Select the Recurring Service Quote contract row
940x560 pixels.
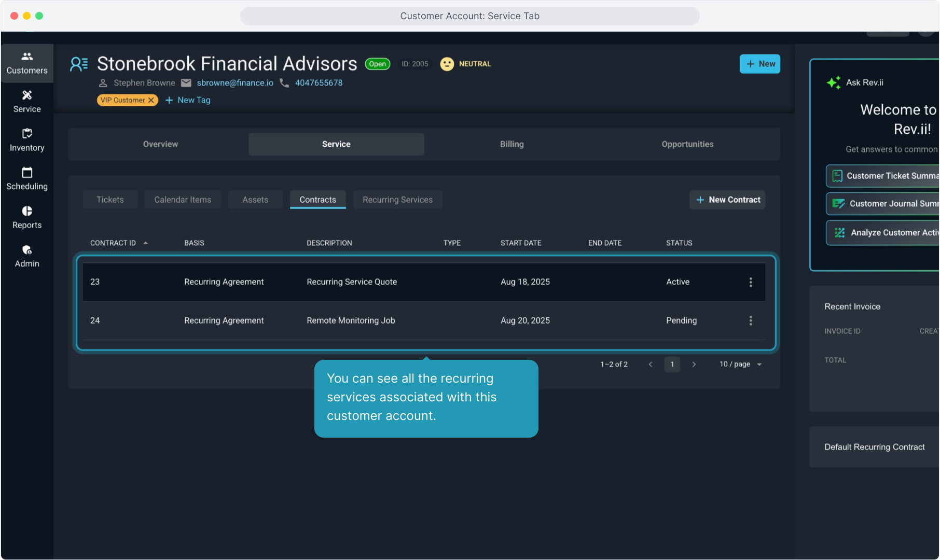pyautogui.click(x=351, y=282)
